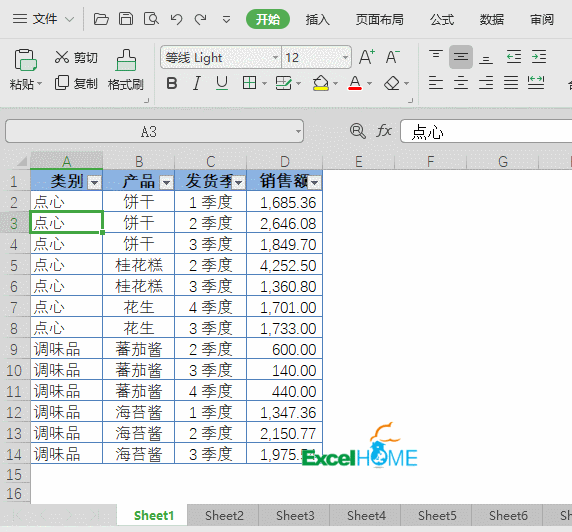
Task: Toggle underline formatting
Action: (222, 84)
